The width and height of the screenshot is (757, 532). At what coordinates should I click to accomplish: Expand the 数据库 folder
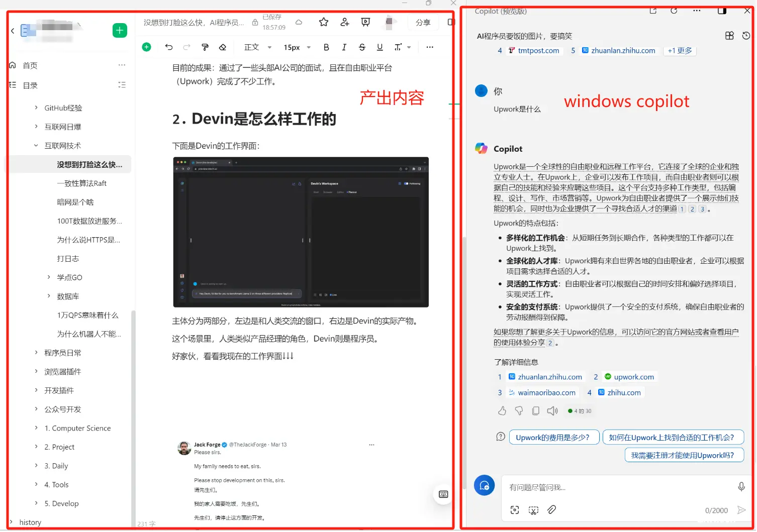49,296
